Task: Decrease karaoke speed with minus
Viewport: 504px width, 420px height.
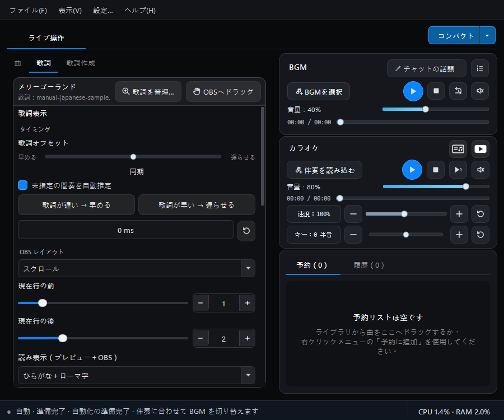Action: click(x=353, y=214)
